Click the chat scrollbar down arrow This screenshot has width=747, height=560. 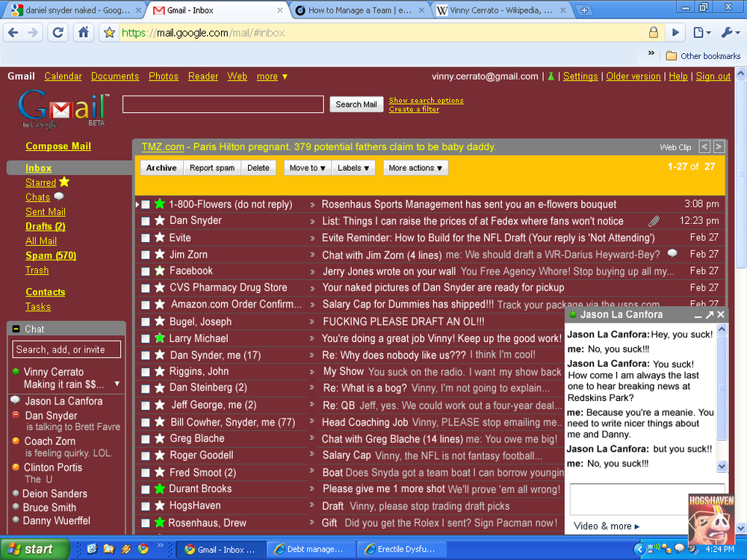pos(722,466)
